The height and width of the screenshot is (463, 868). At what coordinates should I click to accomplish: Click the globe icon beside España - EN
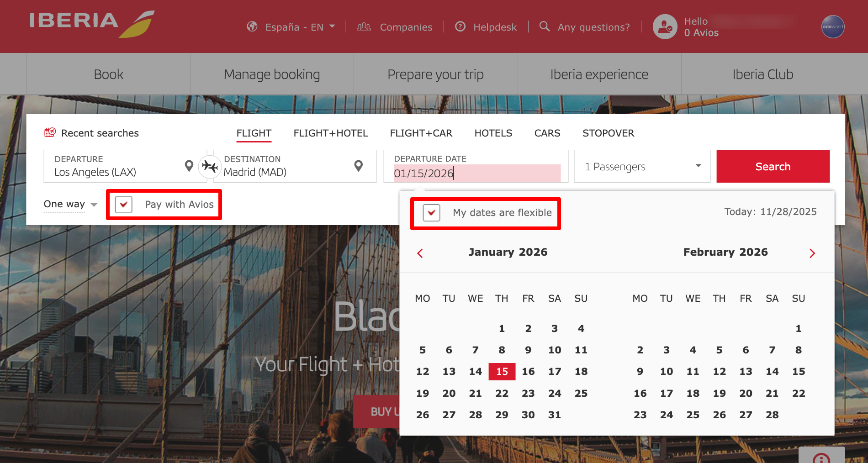tap(252, 26)
